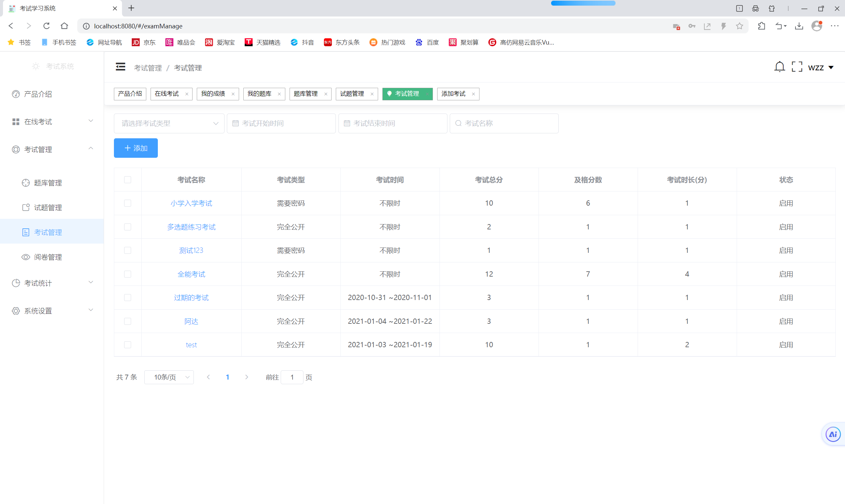Open the 全能考试 exam link
The width and height of the screenshot is (845, 504).
click(x=191, y=274)
